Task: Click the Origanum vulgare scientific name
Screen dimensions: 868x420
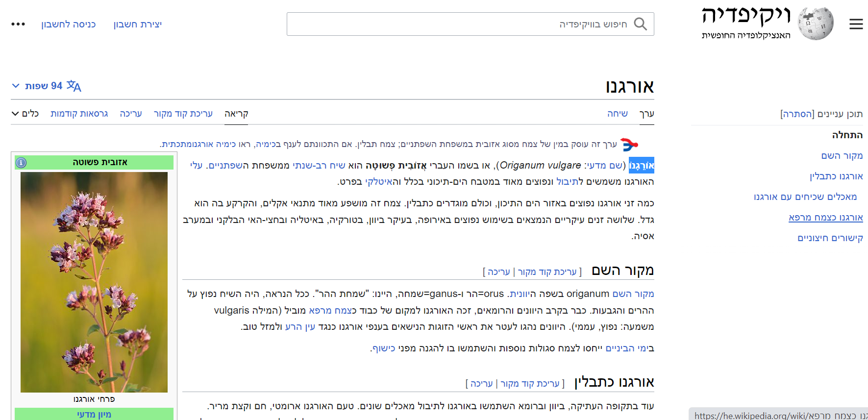Action: pyautogui.click(x=541, y=166)
